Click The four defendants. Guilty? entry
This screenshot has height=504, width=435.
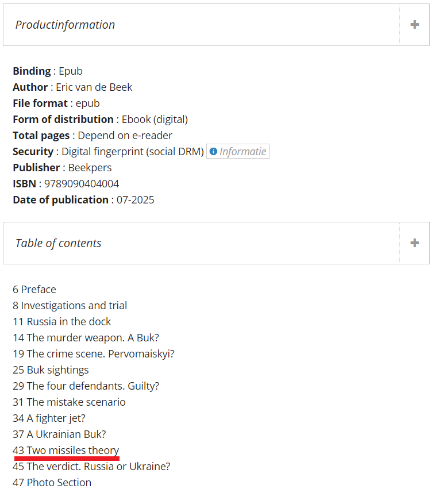(x=86, y=386)
